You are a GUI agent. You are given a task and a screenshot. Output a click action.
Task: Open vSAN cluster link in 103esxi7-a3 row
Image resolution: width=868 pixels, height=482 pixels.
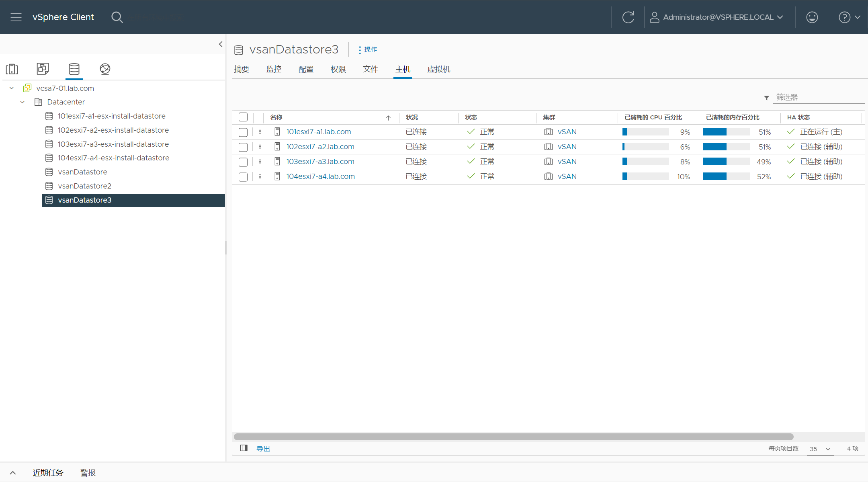coord(567,162)
